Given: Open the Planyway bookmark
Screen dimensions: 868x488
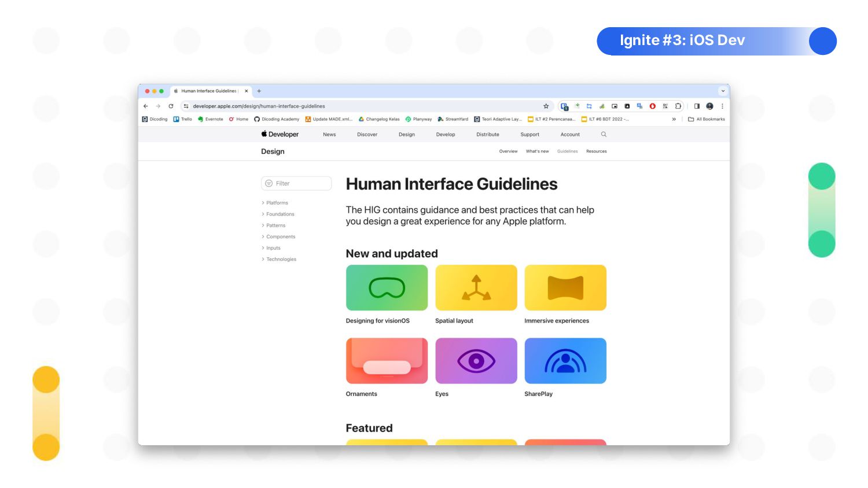Looking at the screenshot, I should [x=418, y=119].
